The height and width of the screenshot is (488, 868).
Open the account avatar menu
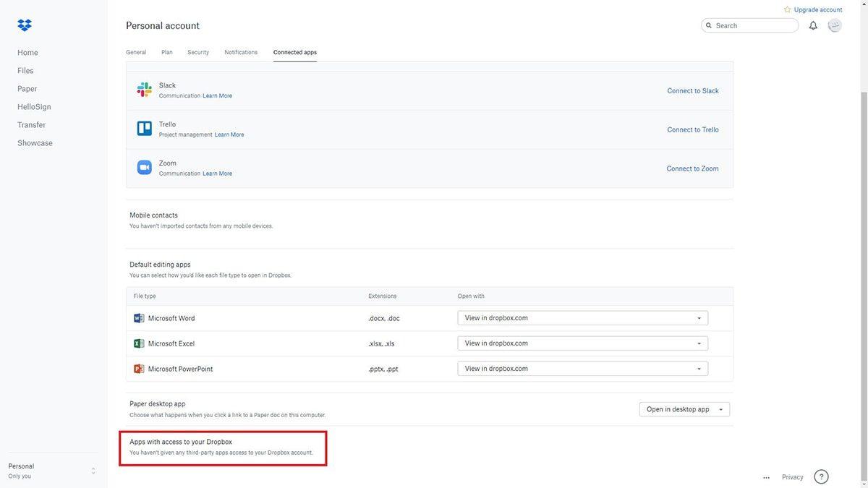point(835,25)
